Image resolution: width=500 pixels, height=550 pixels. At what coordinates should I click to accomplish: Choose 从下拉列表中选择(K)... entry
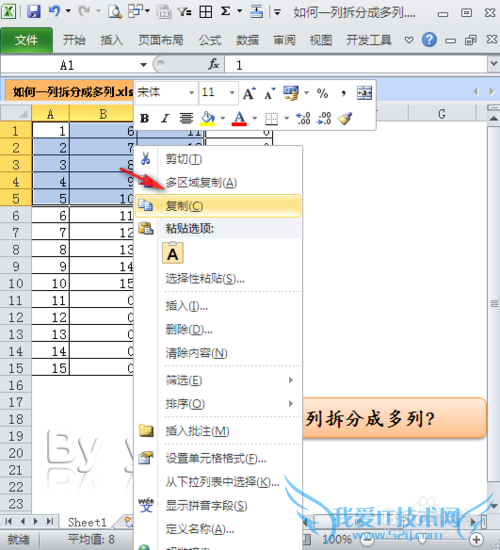(218, 482)
